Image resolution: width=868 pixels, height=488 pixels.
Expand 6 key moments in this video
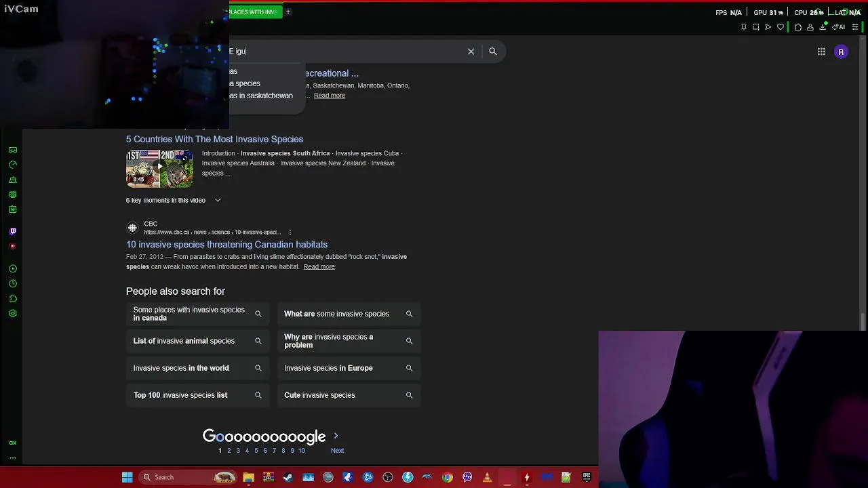173,201
